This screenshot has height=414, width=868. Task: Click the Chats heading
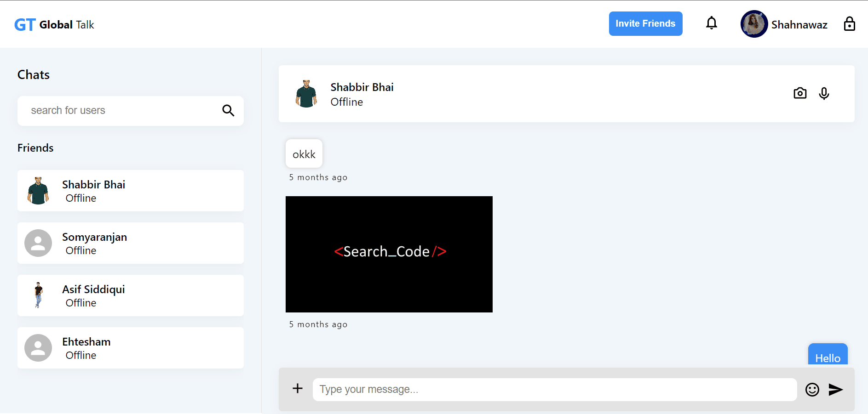click(34, 75)
